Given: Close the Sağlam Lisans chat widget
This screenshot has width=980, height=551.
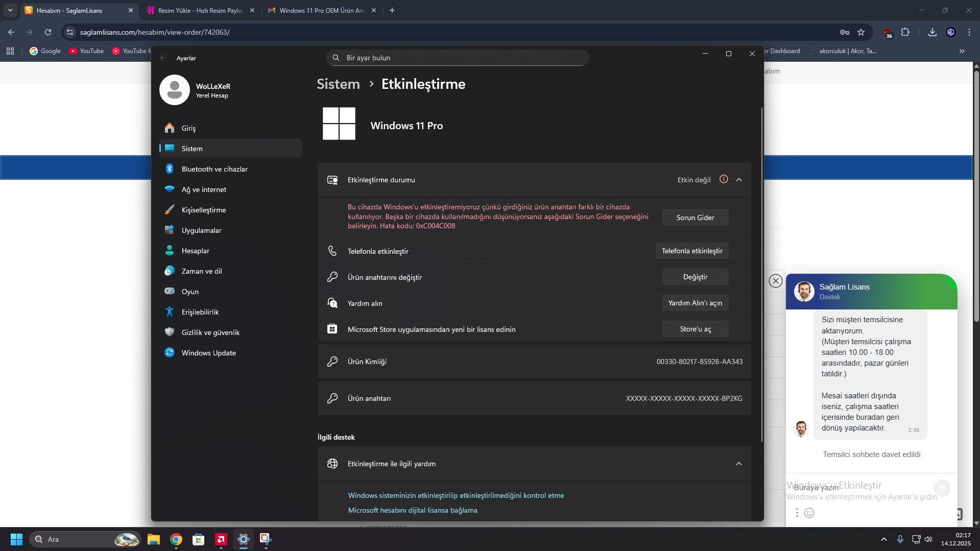Looking at the screenshot, I should click(x=776, y=281).
